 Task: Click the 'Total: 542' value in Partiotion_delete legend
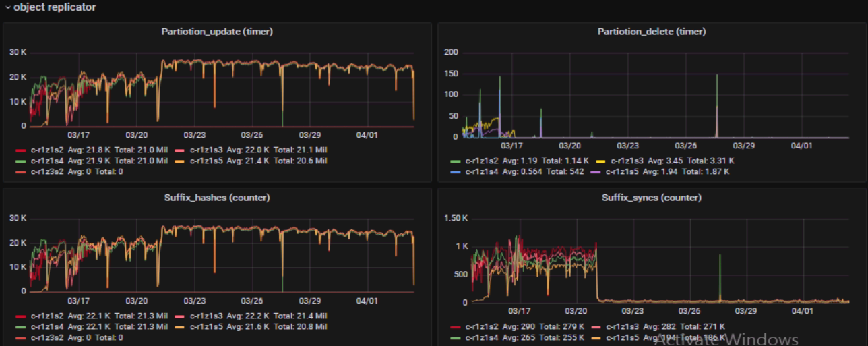click(565, 171)
